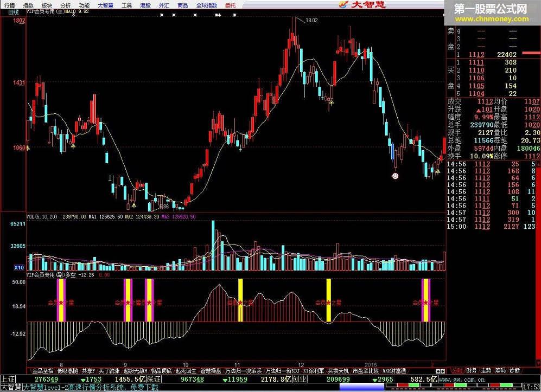Open the 工具 menu

pos(127,5)
